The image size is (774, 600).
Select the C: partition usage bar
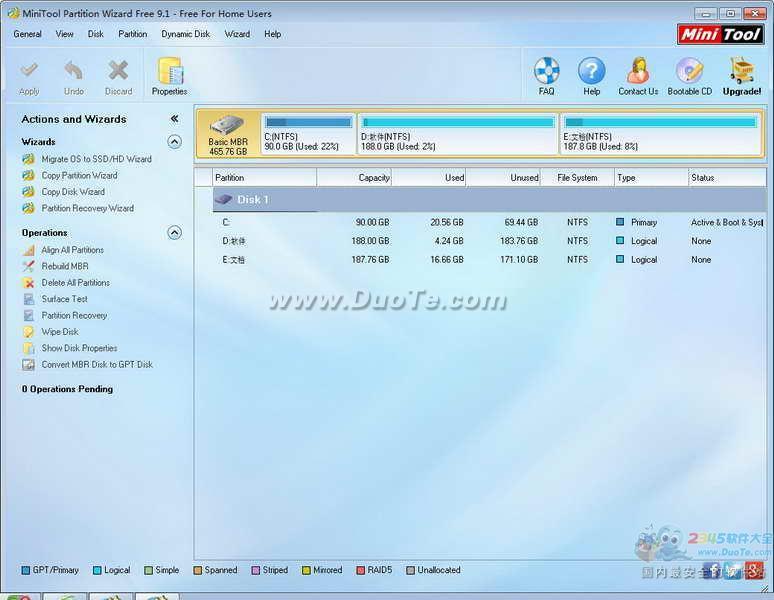[x=308, y=123]
